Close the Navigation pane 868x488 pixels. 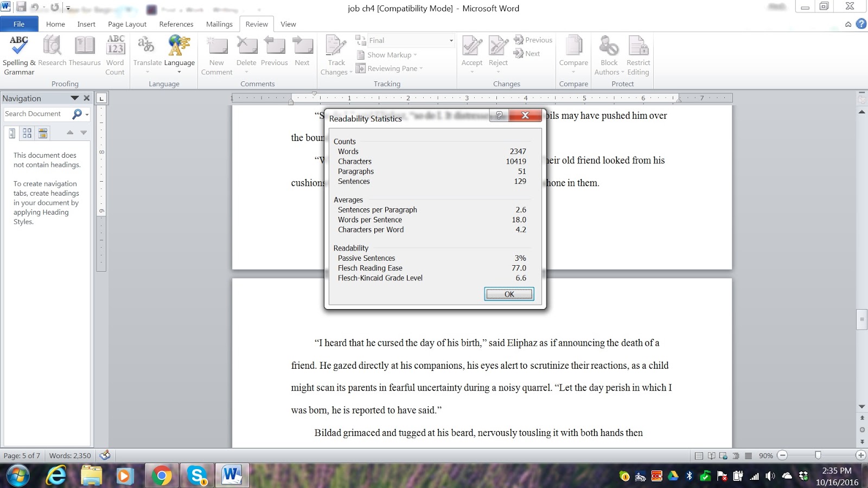point(86,98)
